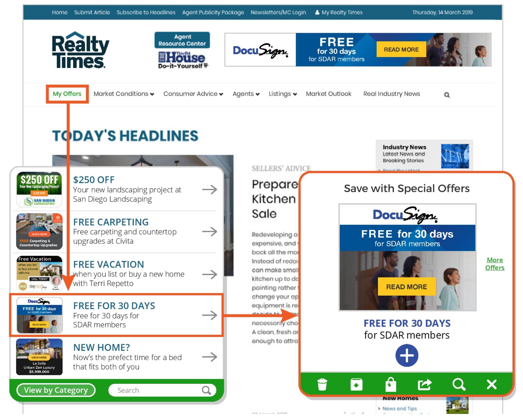Click the share icon in the offer toolbar
The height and width of the screenshot is (420, 523).
click(x=425, y=385)
